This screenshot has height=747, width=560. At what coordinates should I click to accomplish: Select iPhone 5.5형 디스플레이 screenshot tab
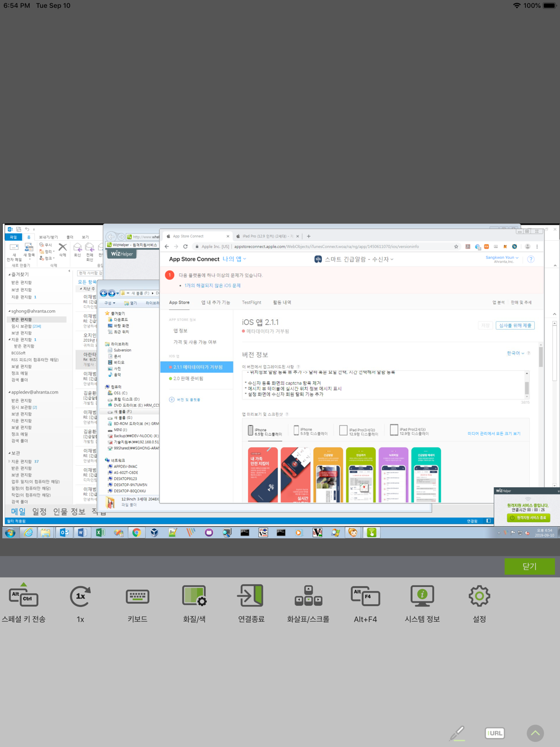311,432
